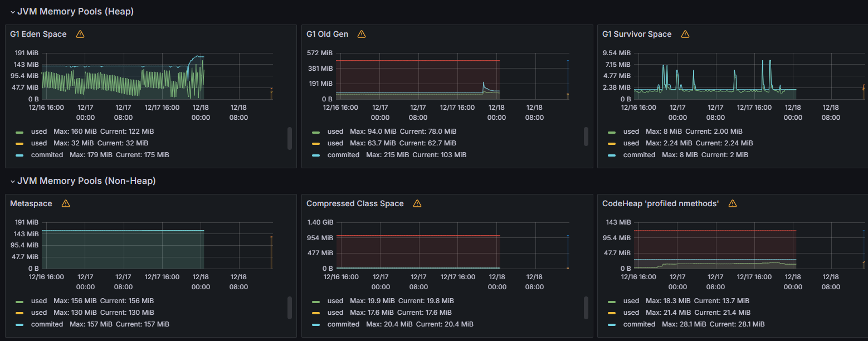Toggle first 'used' series in G1 Old Gen legend
Screen dimensions: 868x341
pos(335,131)
